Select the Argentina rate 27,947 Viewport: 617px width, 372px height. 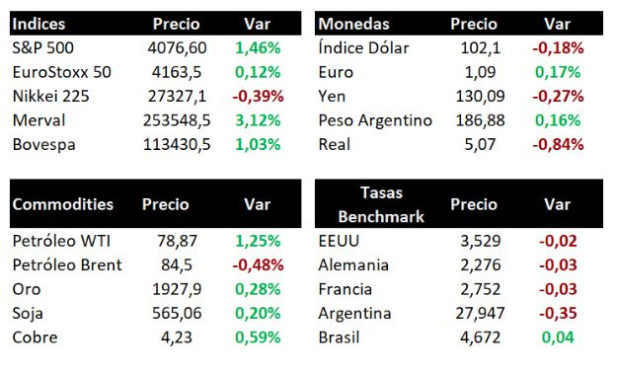[x=480, y=313]
